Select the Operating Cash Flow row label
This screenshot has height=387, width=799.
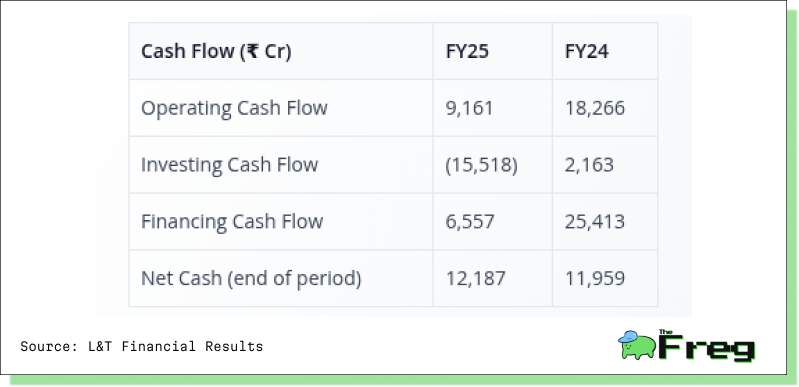point(234,108)
